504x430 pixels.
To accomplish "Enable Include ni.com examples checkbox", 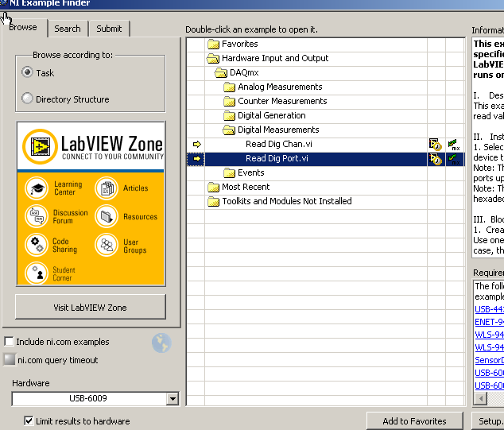I will [9, 341].
